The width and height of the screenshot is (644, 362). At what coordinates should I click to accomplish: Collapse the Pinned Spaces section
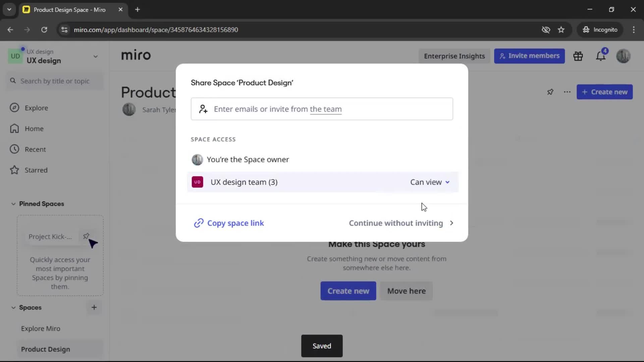point(13,204)
